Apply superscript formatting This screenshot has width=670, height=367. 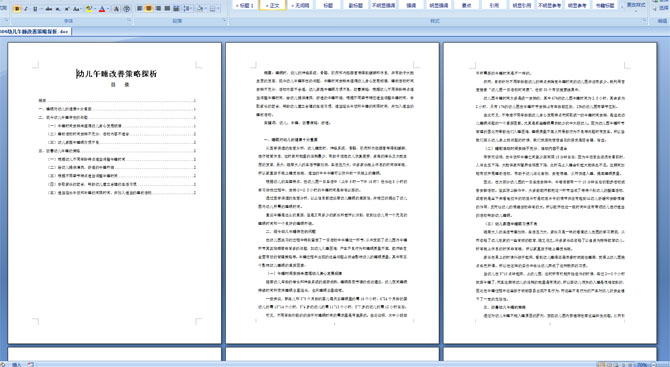[x=67, y=9]
